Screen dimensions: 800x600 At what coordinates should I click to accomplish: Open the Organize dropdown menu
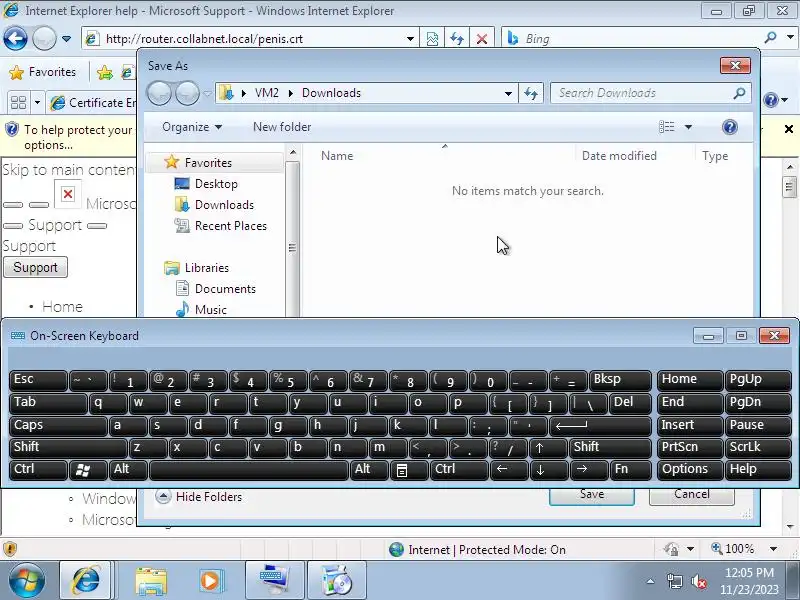coord(192,127)
